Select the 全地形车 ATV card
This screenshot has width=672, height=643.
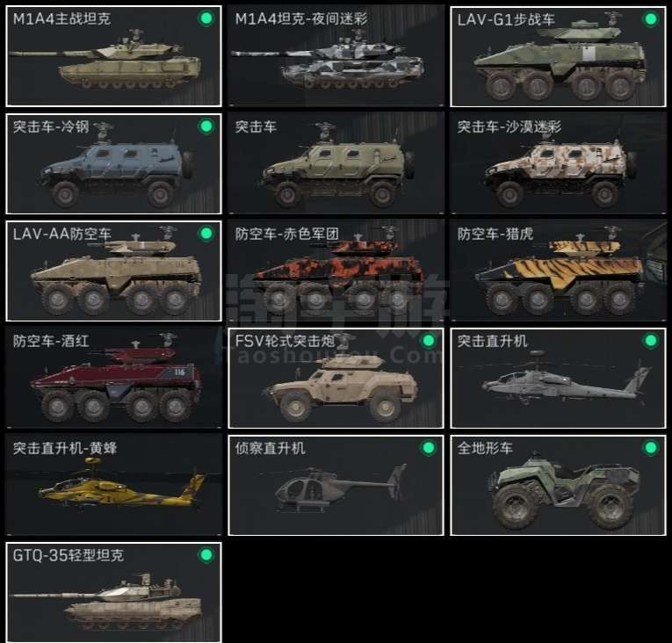click(558, 485)
